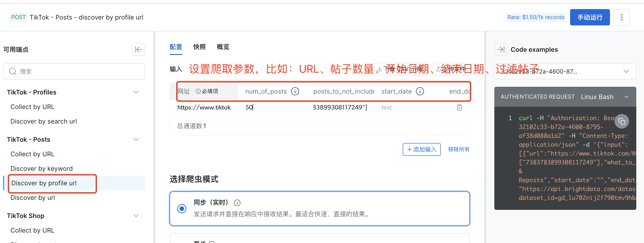Click the Rate: $1.50/1k records badge

pos(536,17)
